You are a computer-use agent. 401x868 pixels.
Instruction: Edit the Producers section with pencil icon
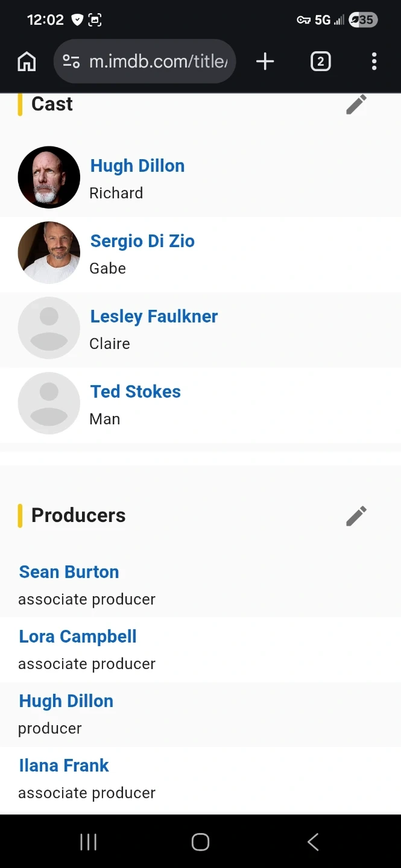click(x=356, y=516)
